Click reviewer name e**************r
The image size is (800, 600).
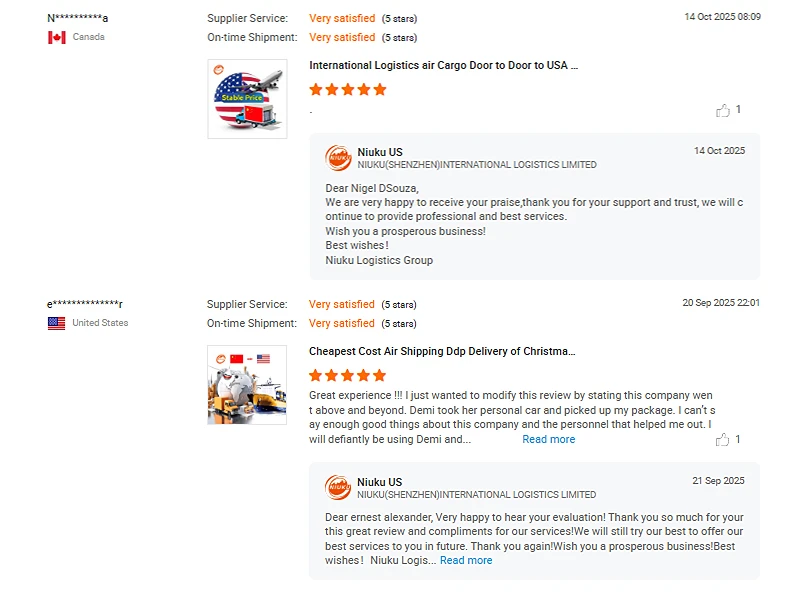[85, 304]
